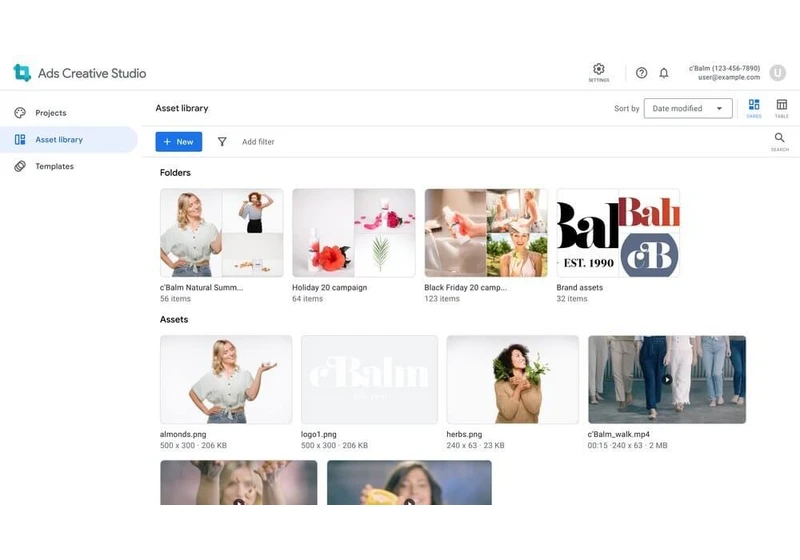Click the New button
800x560 pixels.
click(x=179, y=142)
